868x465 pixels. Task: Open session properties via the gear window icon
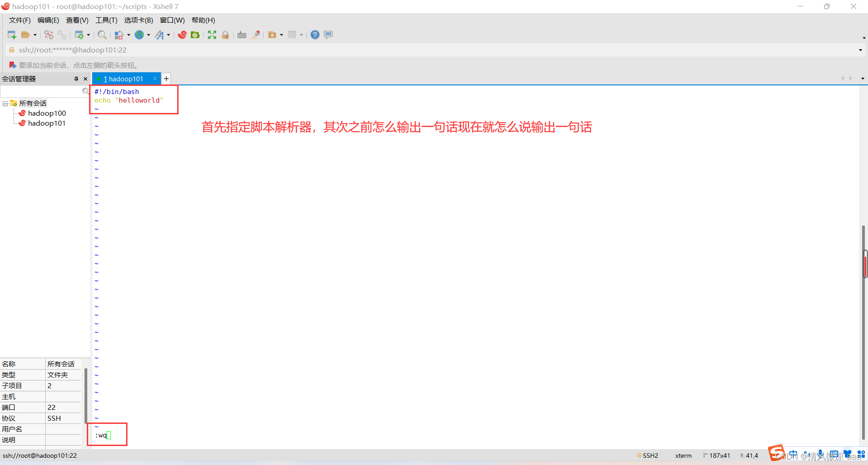(79, 35)
